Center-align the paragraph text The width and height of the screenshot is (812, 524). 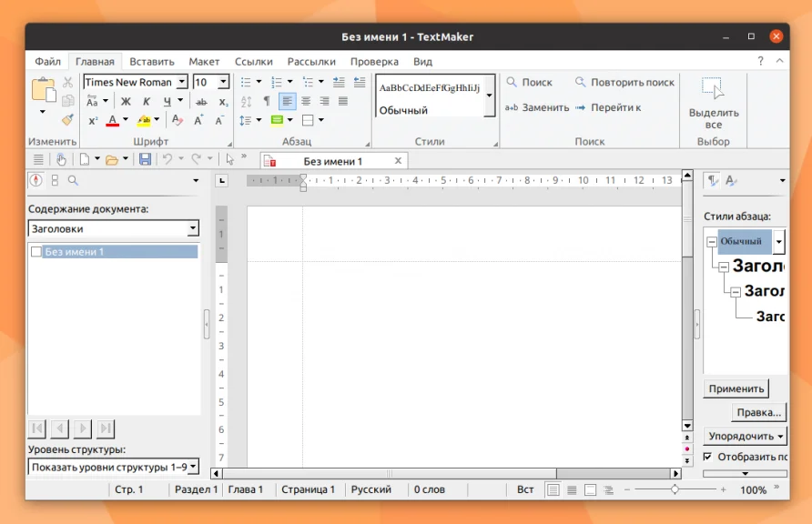(306, 101)
